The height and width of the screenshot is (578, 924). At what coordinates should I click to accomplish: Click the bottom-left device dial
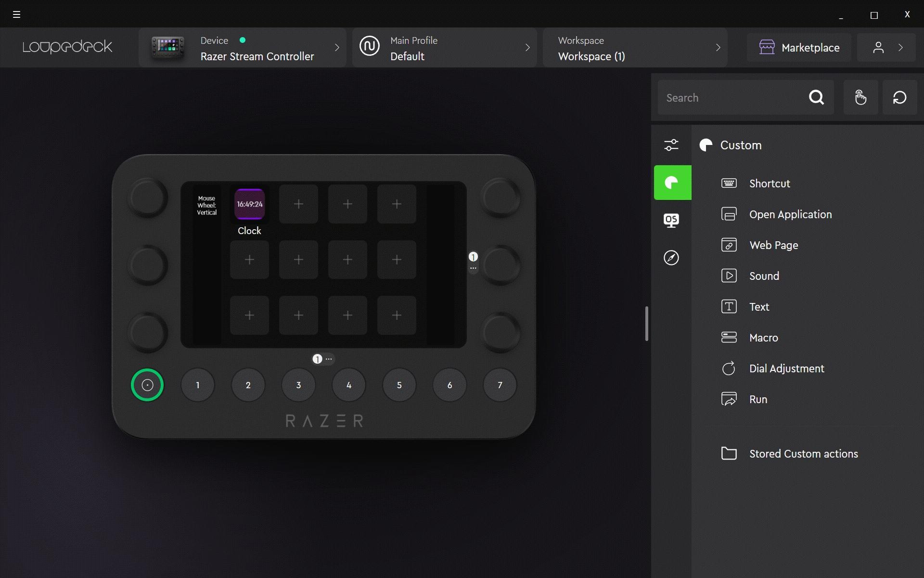(147, 332)
